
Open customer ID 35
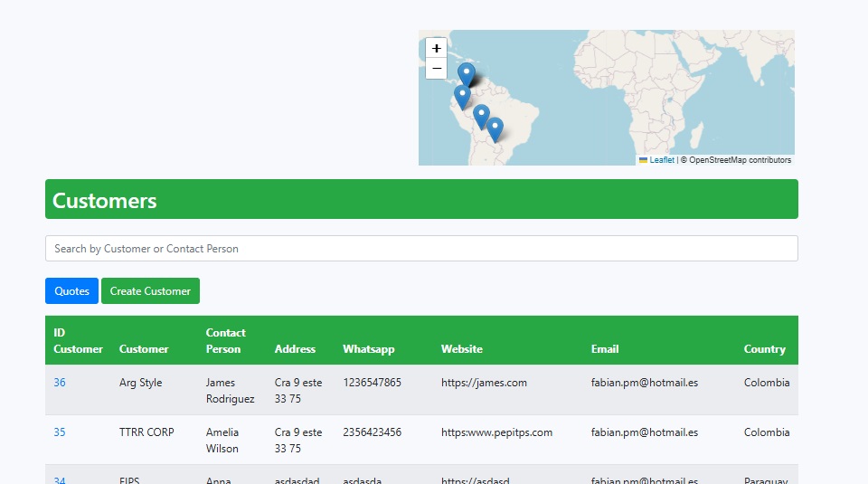[60, 432]
